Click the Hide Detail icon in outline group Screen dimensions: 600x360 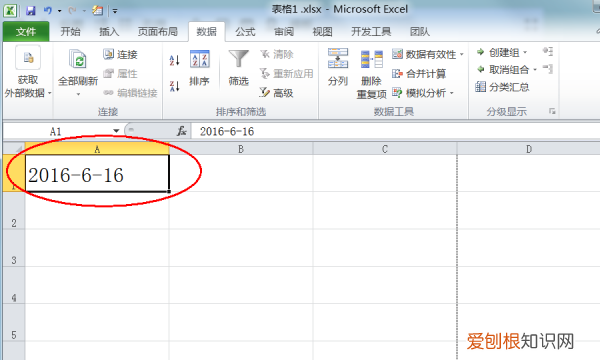548,69
